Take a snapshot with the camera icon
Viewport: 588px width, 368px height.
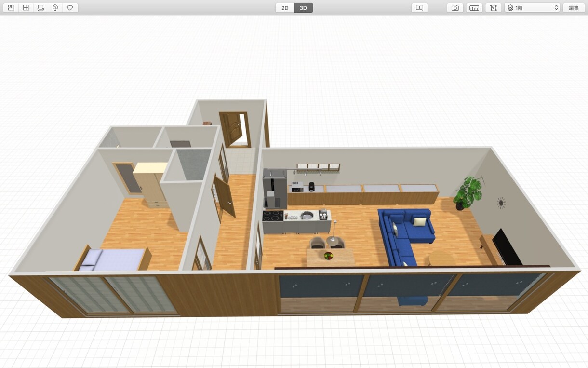point(455,8)
